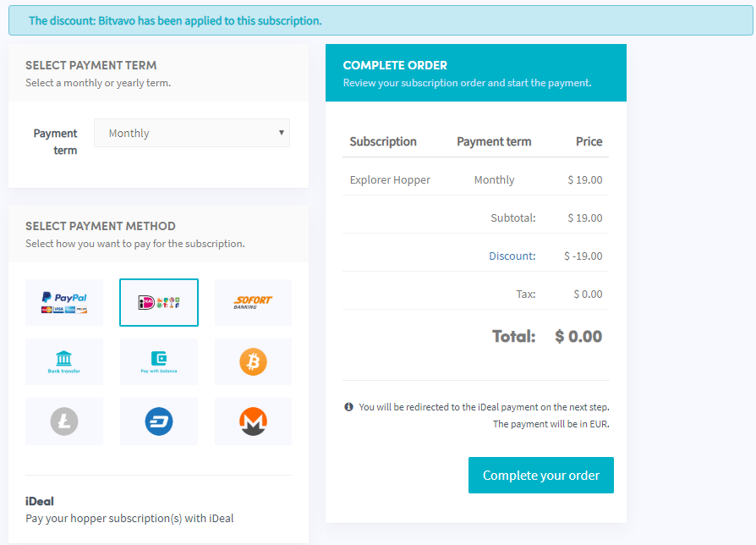Choose Dash cryptocurrency payment
This screenshot has height=545, width=756.
[159, 421]
